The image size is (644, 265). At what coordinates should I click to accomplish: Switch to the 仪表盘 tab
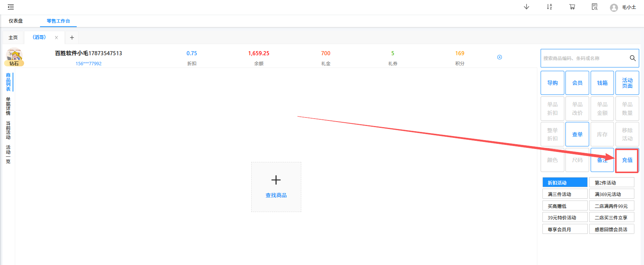(16, 21)
